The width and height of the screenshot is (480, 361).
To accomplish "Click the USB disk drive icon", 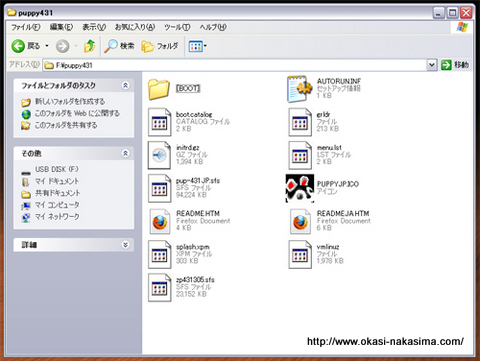I will (x=26, y=173).
